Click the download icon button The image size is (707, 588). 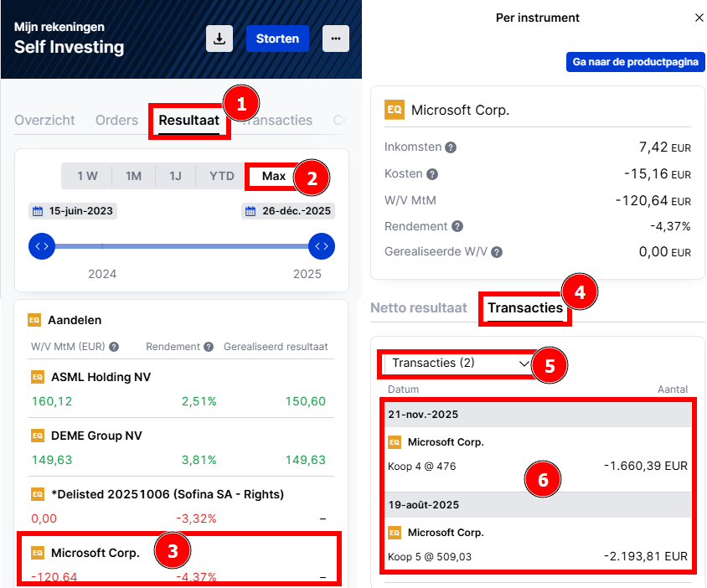coord(219,39)
